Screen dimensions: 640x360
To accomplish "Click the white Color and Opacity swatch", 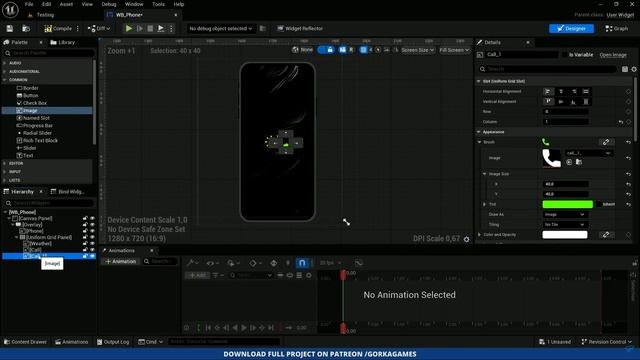I will pyautogui.click(x=565, y=235).
